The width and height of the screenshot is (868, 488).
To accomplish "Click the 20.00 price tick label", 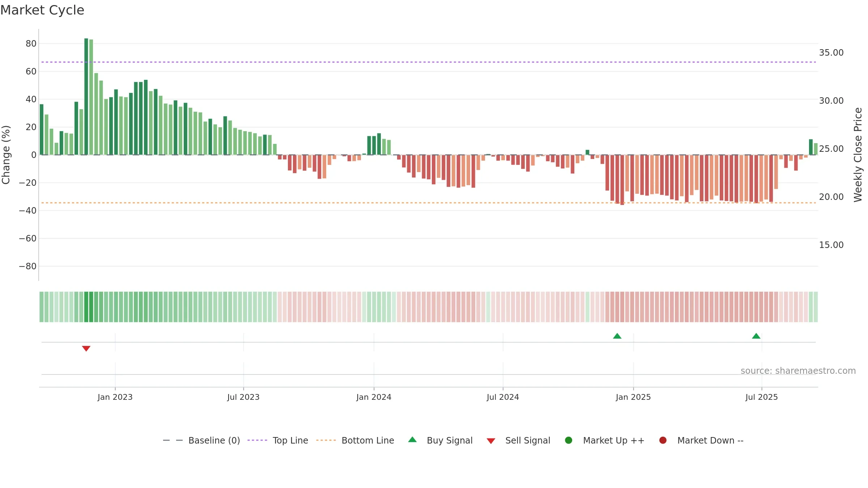I will 831,197.
